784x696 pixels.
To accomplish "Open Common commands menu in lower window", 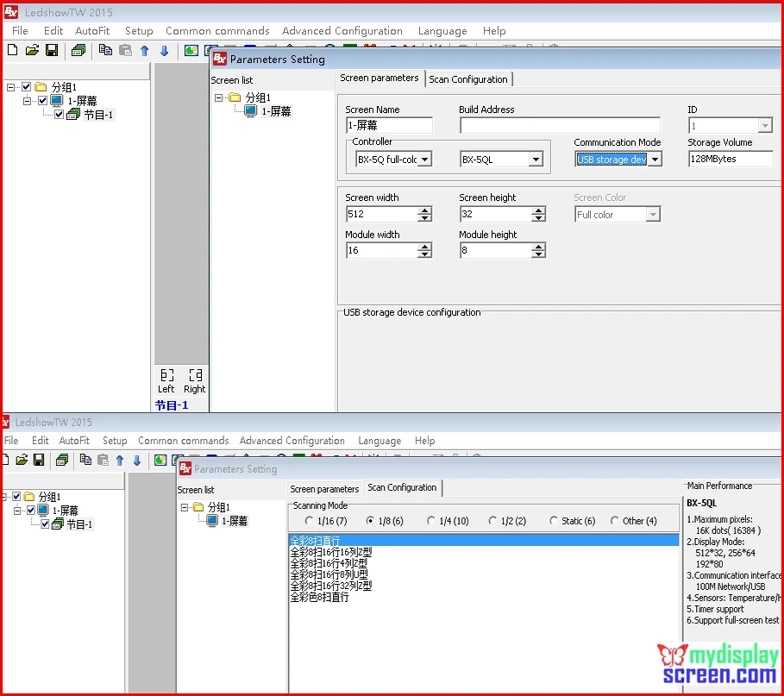I will click(x=184, y=441).
